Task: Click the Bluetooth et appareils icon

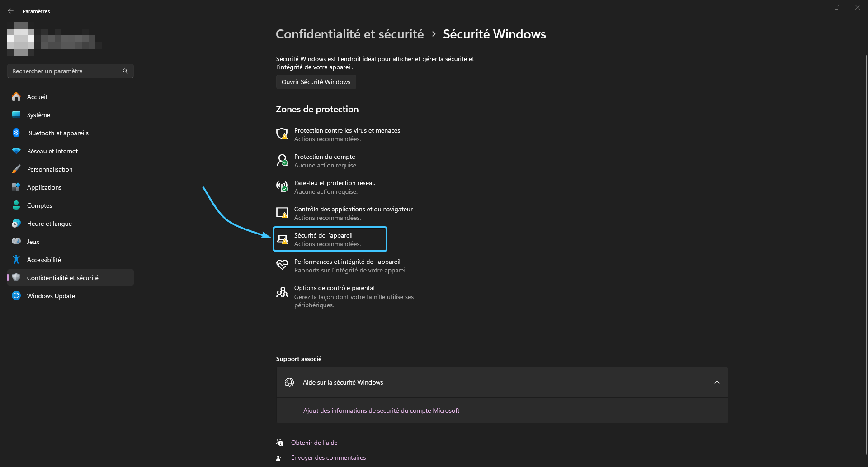Action: tap(16, 133)
